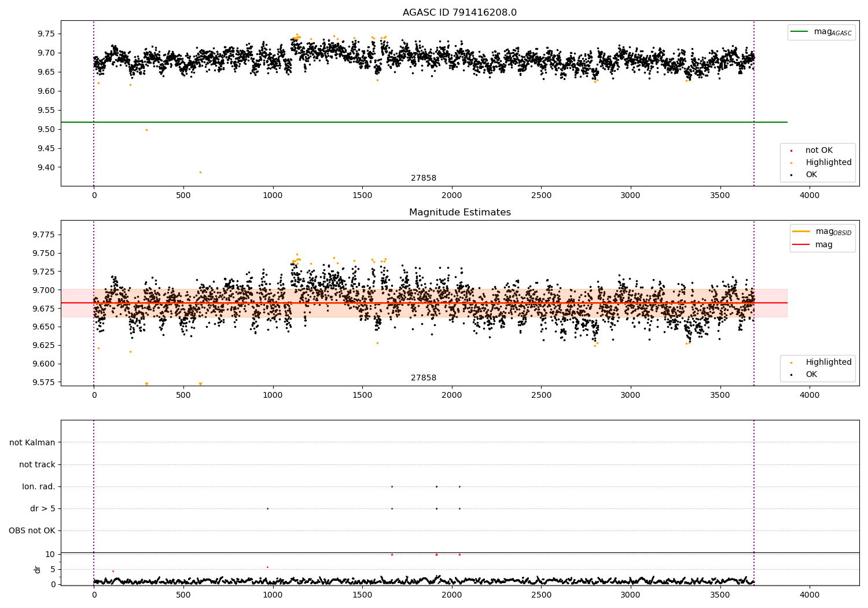The image size is (868, 608).
Task: Click the "dr" axis label of bottom strip
Action: (x=38, y=569)
